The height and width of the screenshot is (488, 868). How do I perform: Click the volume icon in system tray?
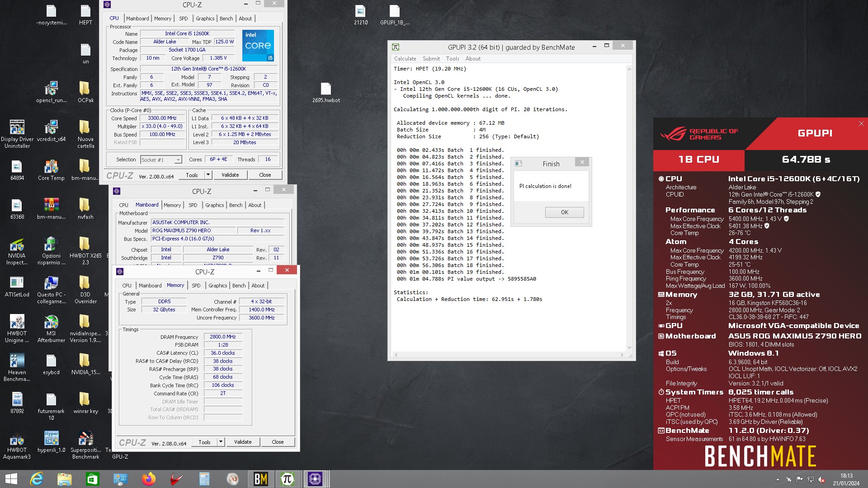(x=821, y=479)
